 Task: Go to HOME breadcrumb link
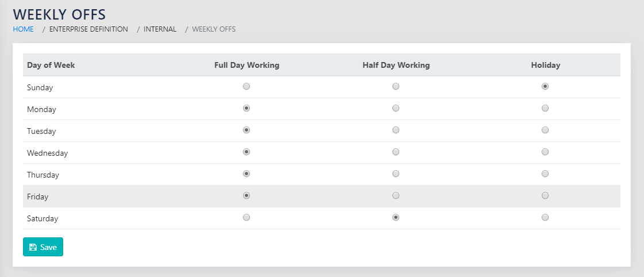(x=24, y=29)
